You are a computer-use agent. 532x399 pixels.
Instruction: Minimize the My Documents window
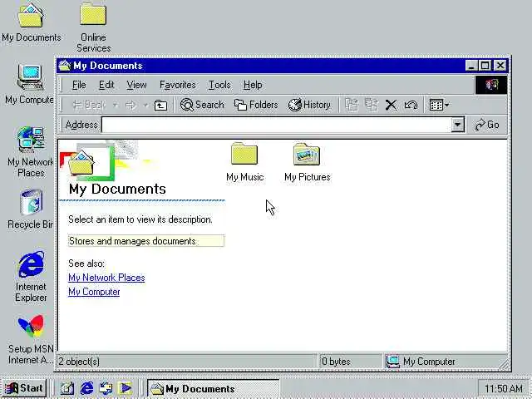coord(471,65)
